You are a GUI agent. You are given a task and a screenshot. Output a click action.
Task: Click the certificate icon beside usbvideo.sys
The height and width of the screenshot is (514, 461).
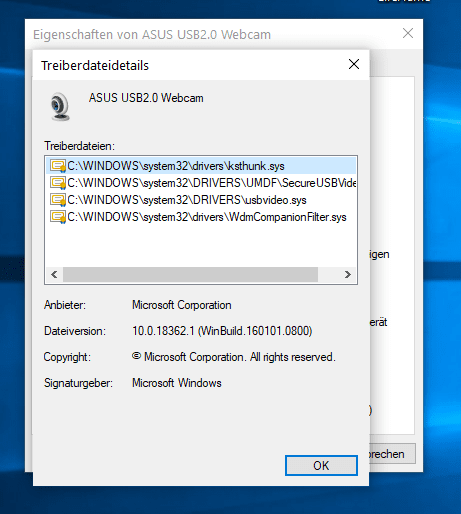coord(58,200)
